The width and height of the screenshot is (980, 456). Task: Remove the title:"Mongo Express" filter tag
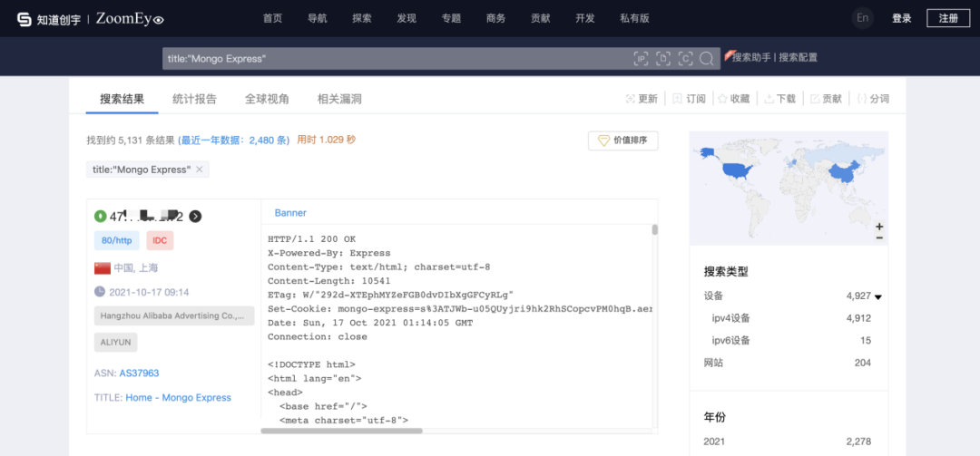point(200,170)
